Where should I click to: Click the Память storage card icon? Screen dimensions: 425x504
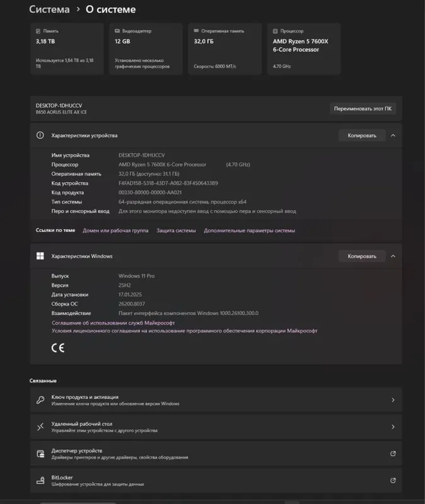[38, 31]
